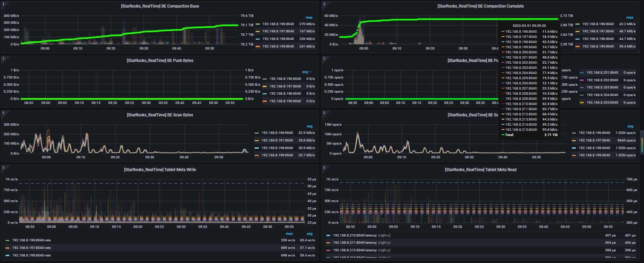
Task: Open BE Compaction Cumulate panel title menu
Action: point(480,6)
